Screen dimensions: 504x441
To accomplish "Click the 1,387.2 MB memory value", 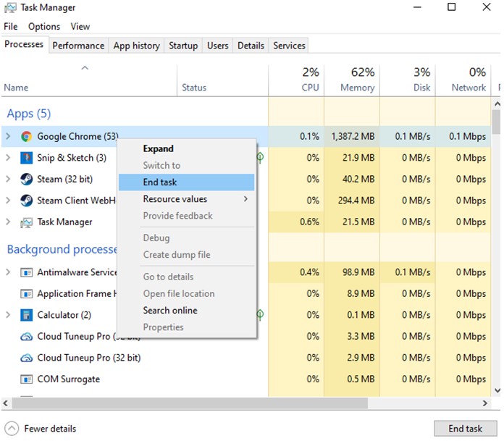I will point(353,136).
